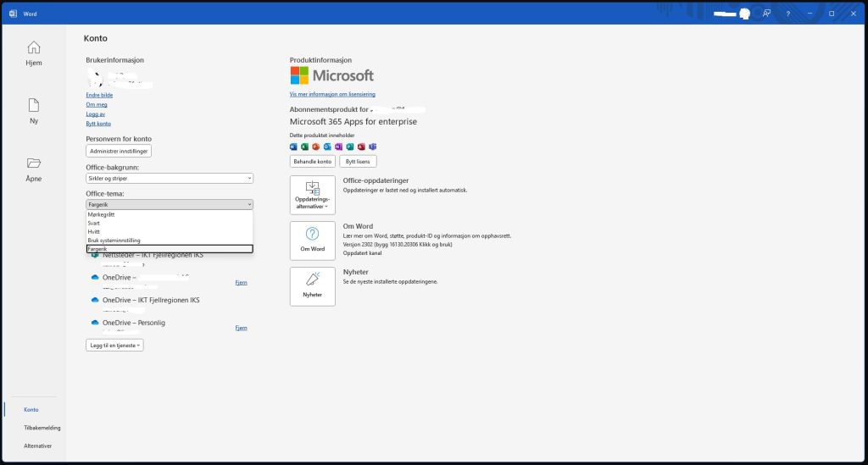Click the feedback person icon in title bar

tap(766, 14)
